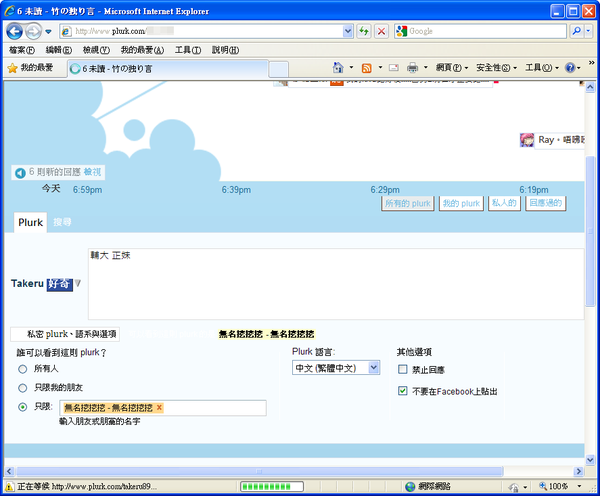Image resolution: width=600 pixels, height=496 pixels.
Task: Remove 無名挖挖挖 recipient with the X
Action: [x=159, y=408]
